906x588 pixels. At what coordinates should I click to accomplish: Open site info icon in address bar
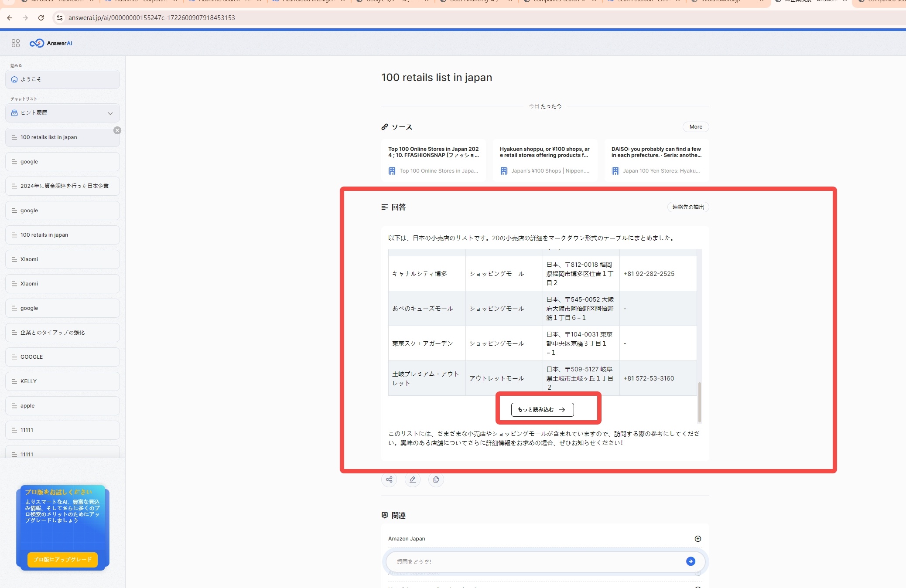pyautogui.click(x=60, y=18)
